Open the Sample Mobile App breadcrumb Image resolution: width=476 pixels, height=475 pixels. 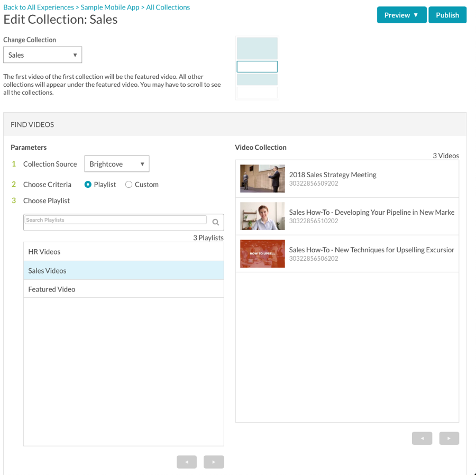point(110,7)
